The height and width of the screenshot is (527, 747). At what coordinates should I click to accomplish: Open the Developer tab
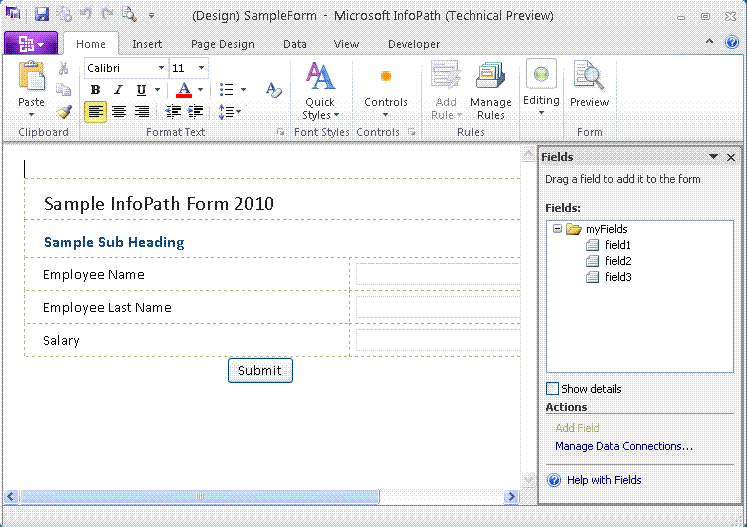tap(414, 44)
